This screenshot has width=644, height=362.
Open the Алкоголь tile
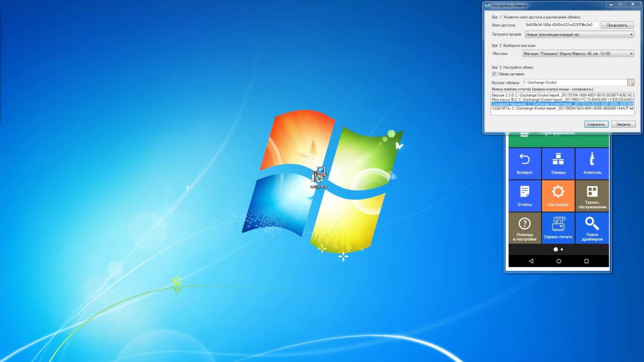592,163
